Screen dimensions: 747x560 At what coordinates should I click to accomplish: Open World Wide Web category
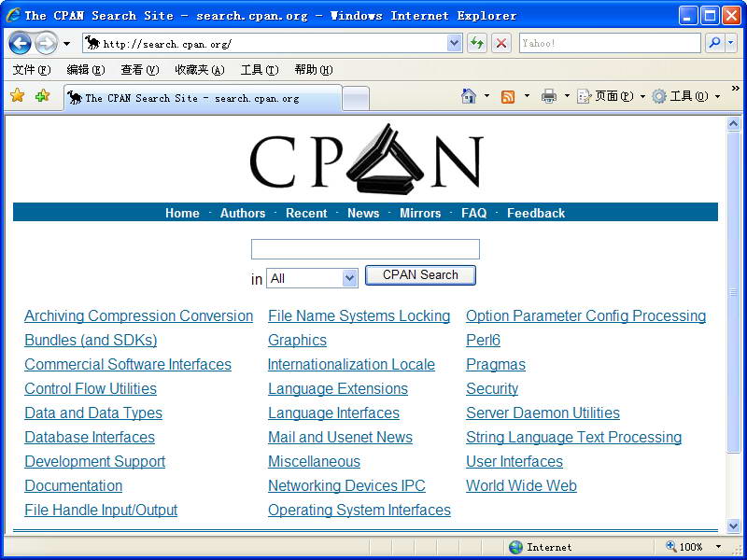coord(521,485)
